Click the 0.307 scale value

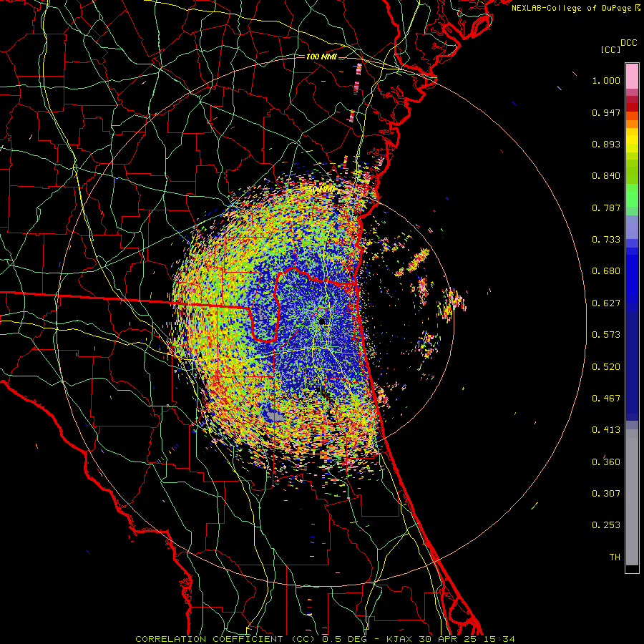pos(606,494)
